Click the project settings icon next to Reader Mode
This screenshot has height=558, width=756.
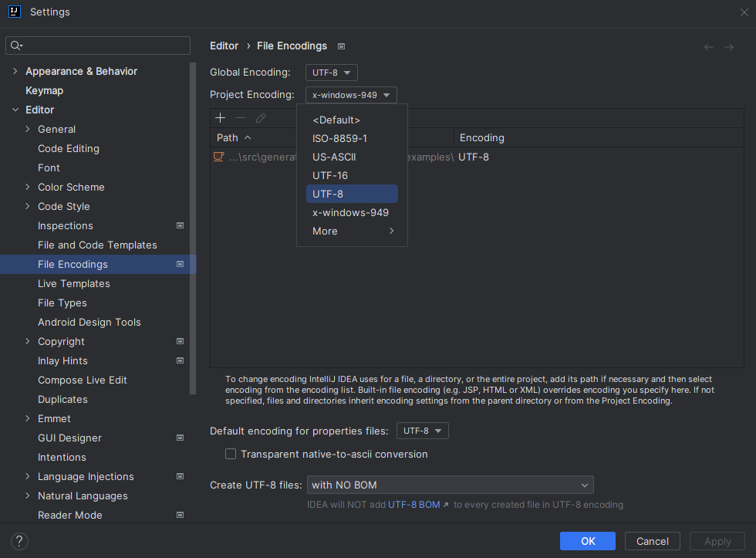(180, 515)
